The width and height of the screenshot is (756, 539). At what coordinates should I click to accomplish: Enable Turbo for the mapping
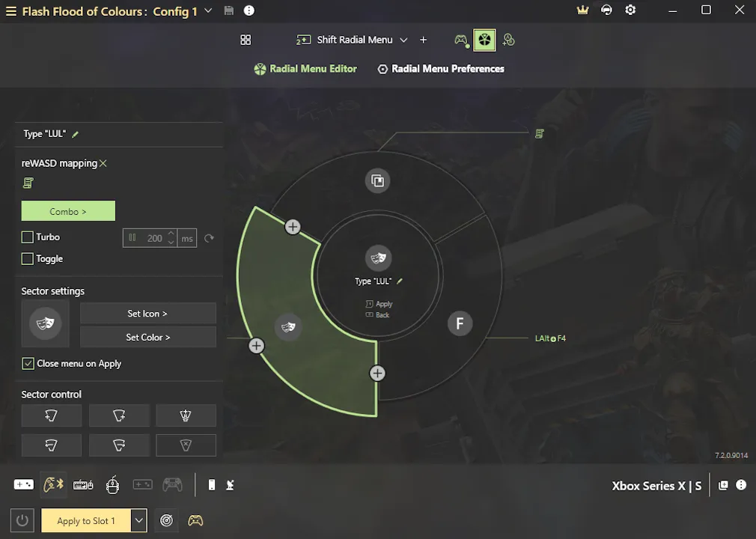pos(28,237)
